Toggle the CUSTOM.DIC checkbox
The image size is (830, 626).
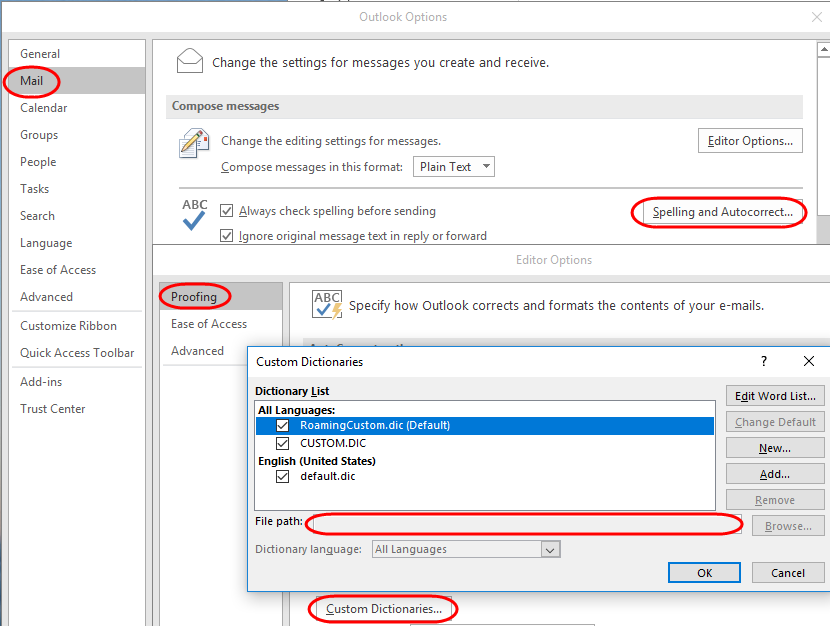coord(283,443)
